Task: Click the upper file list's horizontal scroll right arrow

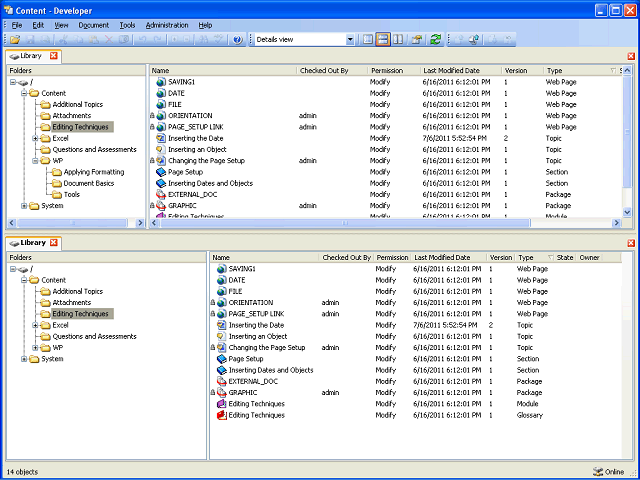Action: [616, 223]
